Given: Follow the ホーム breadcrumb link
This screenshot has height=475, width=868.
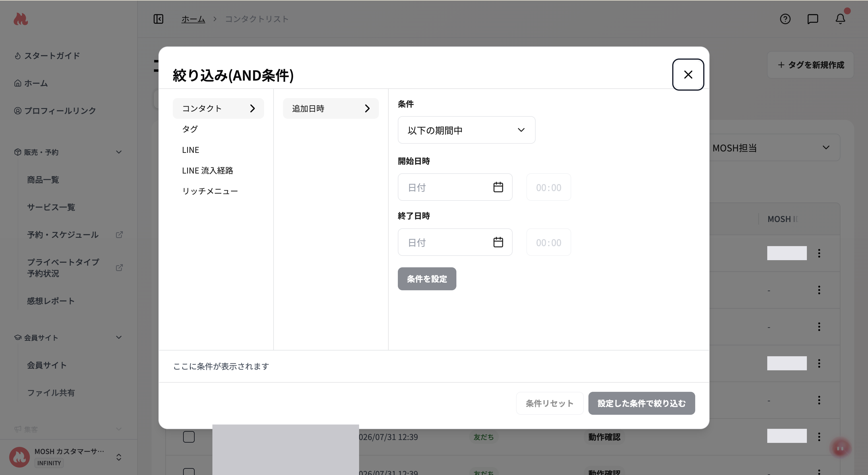Looking at the screenshot, I should (x=193, y=19).
